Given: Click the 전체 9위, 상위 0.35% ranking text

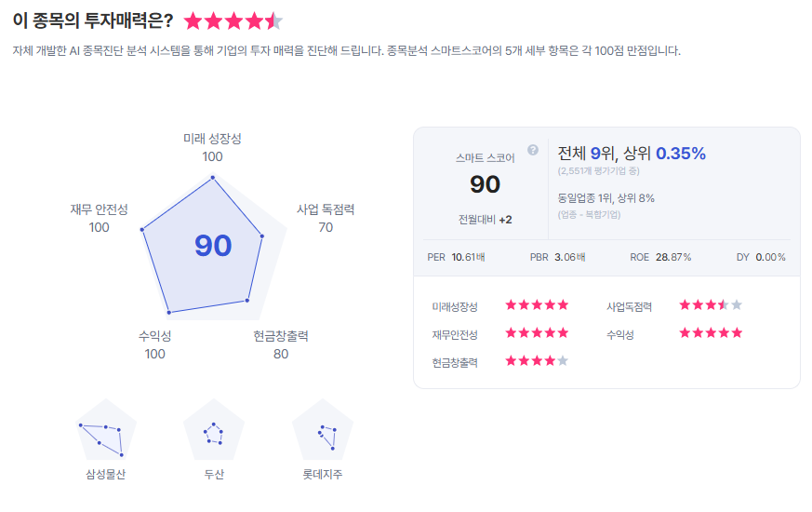Looking at the screenshot, I should (632, 154).
